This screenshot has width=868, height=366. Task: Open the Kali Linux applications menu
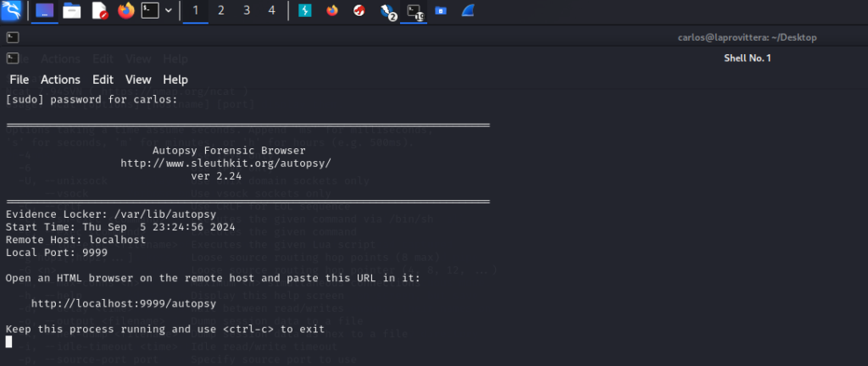12,11
